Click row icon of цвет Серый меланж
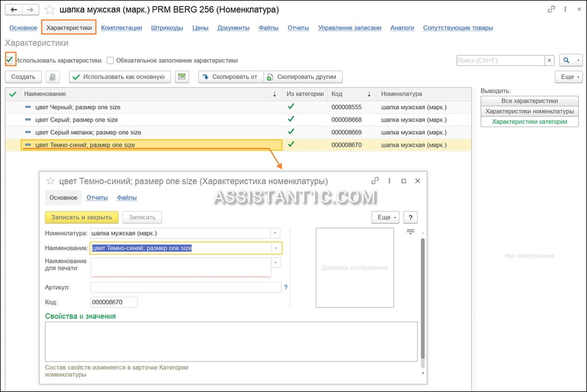 28,132
